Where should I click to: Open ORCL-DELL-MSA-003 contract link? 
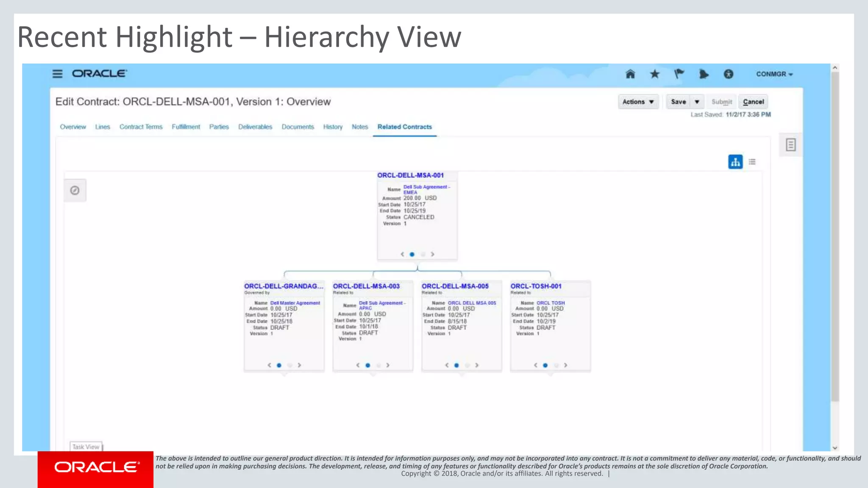tap(366, 286)
